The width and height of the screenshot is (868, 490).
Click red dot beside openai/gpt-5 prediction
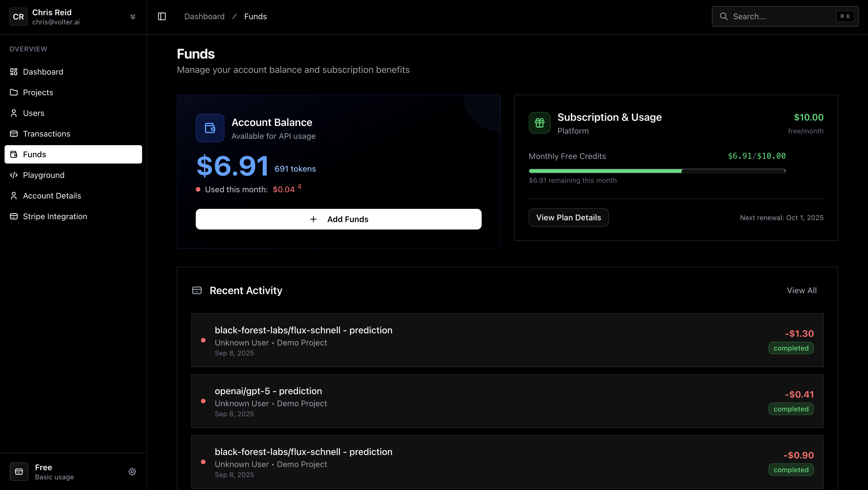point(203,401)
